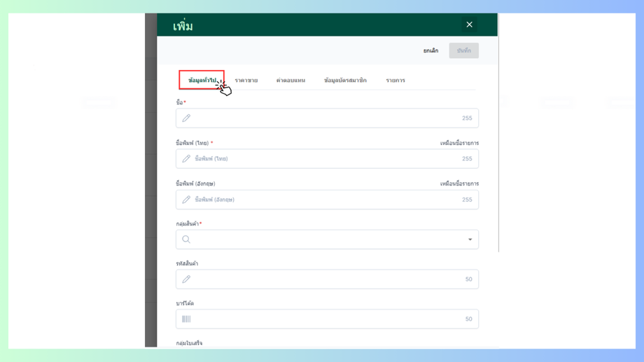Switch to the ข้อมูลทั่วไป tab

tap(202, 80)
